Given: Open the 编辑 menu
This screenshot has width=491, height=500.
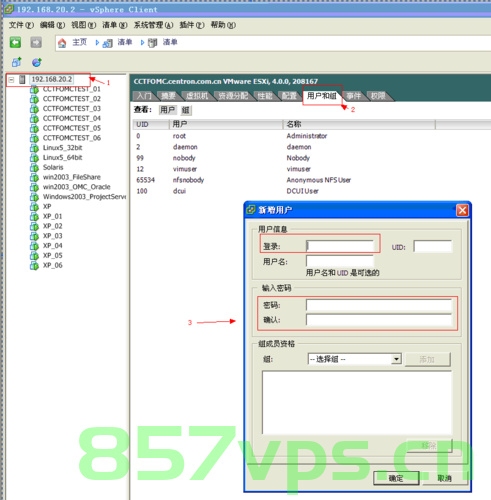Looking at the screenshot, I should [x=52, y=25].
